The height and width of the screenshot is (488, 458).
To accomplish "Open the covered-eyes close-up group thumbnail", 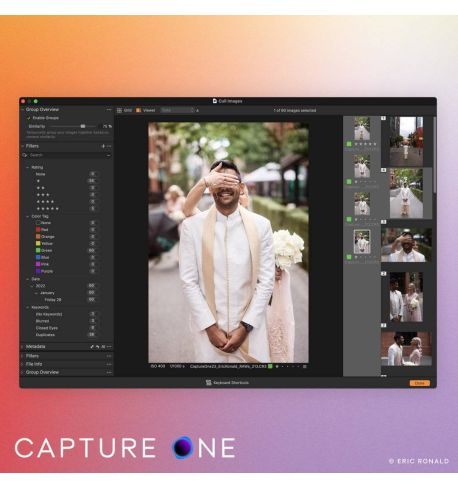I will 406,245.
